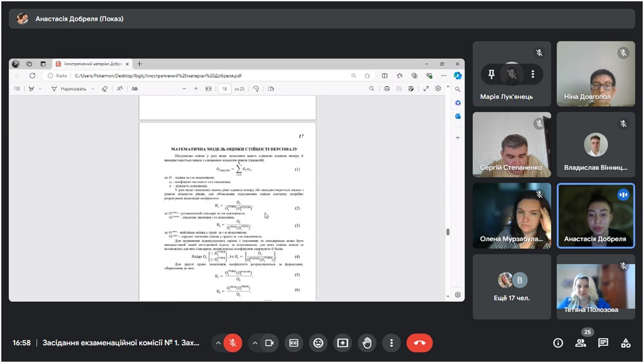The width and height of the screenshot is (644, 363).
Task: Unmute your microphone
Action: (x=232, y=343)
